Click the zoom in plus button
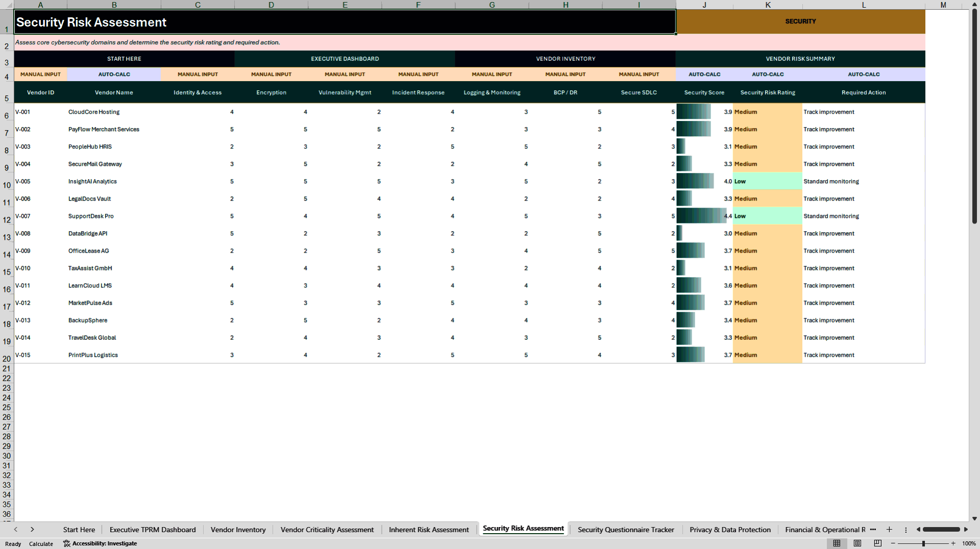Viewport: 980px width, 549px height. click(x=953, y=543)
